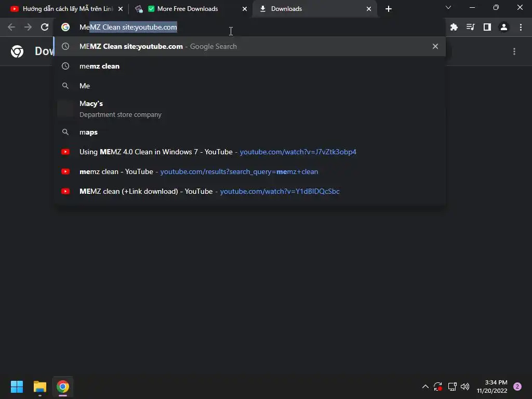Choose the Me search suggestion
This screenshot has width=532, height=399.
coord(250,86)
